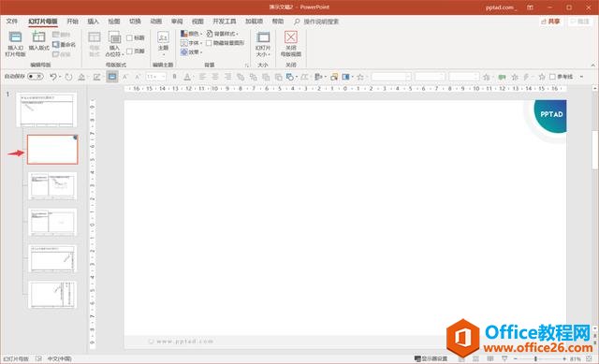Click the Undo icon

(53, 77)
